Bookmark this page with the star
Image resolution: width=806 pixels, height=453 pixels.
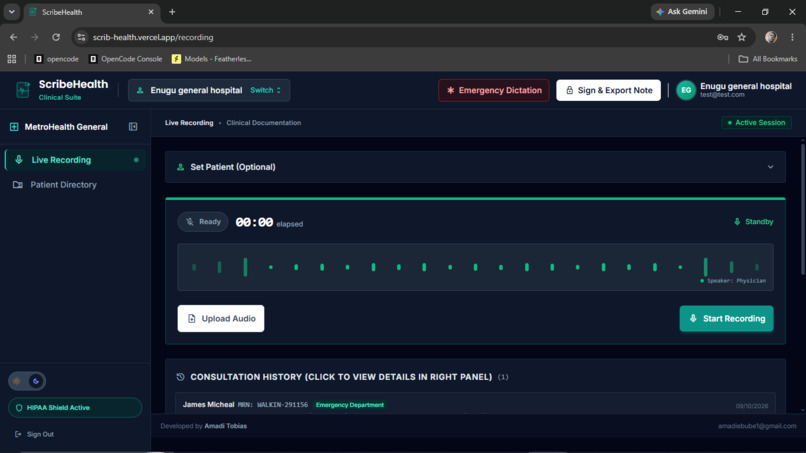pyautogui.click(x=742, y=37)
